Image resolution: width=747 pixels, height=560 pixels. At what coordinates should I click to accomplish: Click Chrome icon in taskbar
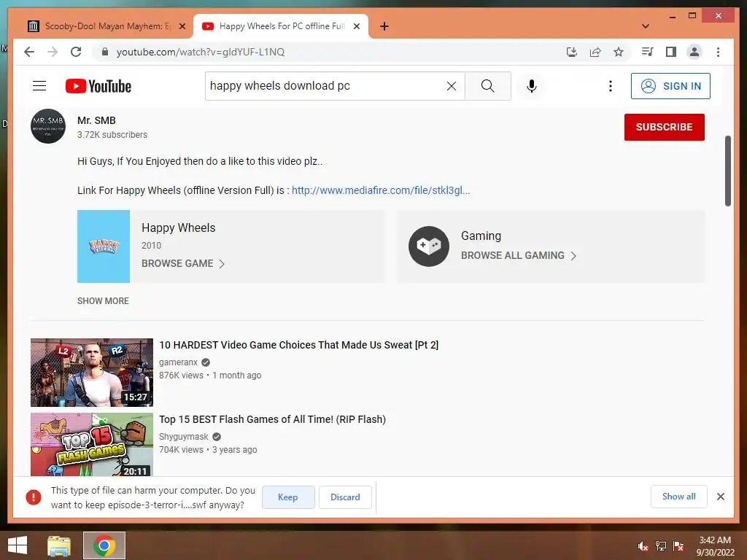pos(104,545)
